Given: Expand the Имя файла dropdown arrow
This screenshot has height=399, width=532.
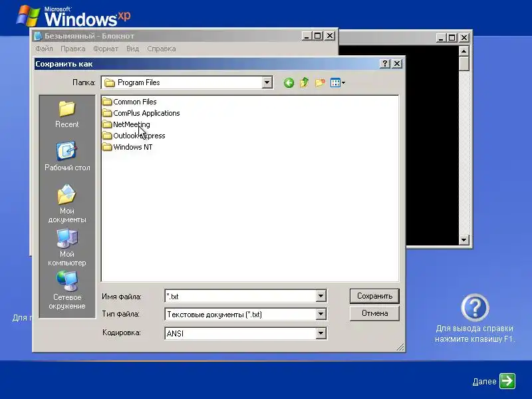Looking at the screenshot, I should [x=321, y=296].
